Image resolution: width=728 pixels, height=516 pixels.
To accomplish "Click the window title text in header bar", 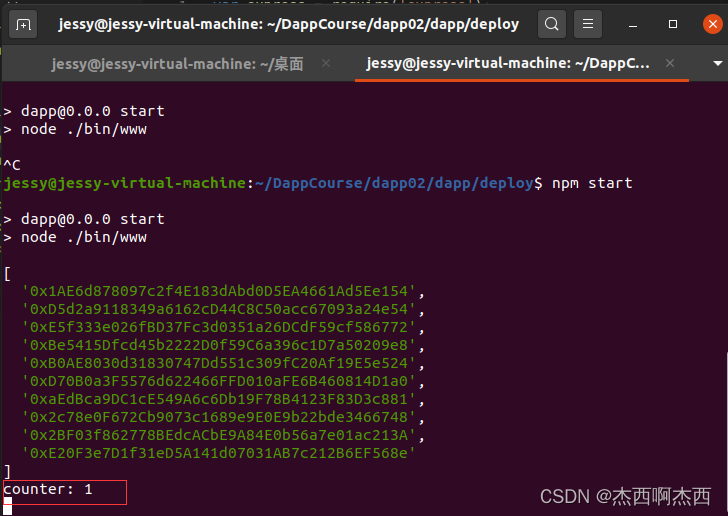I will click(288, 24).
